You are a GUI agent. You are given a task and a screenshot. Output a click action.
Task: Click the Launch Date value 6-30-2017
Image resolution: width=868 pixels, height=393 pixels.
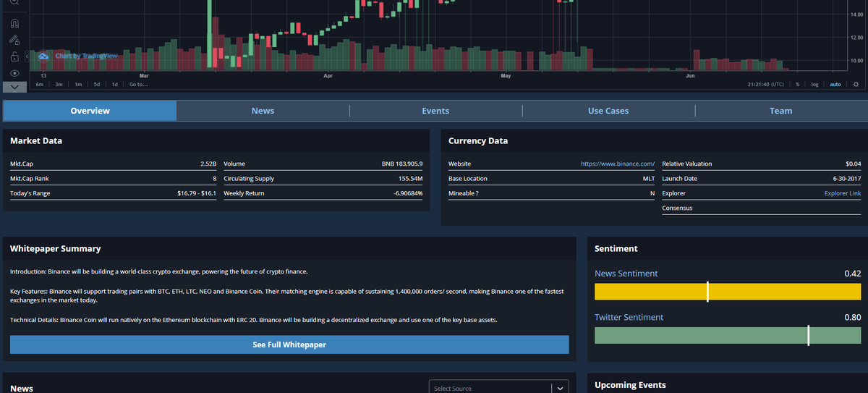point(847,178)
